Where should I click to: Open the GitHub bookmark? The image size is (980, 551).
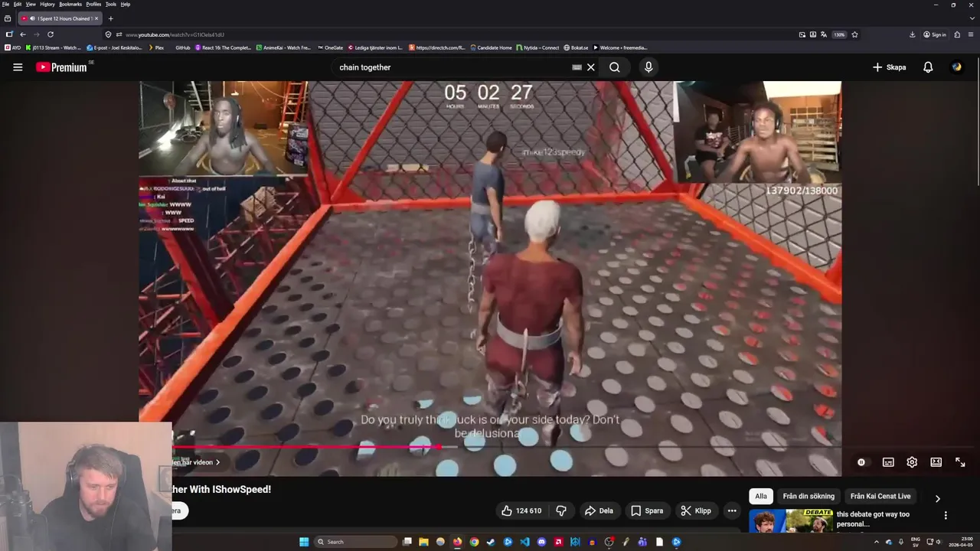182,47
